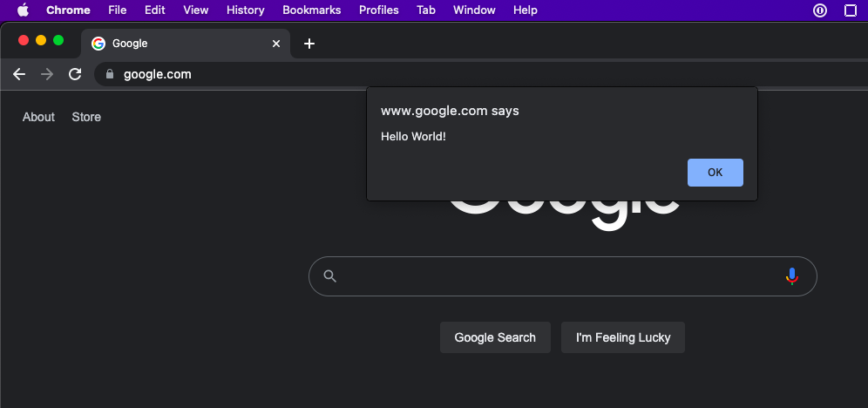The width and height of the screenshot is (868, 408).
Task: Open the Profiles menu
Action: pos(378,10)
